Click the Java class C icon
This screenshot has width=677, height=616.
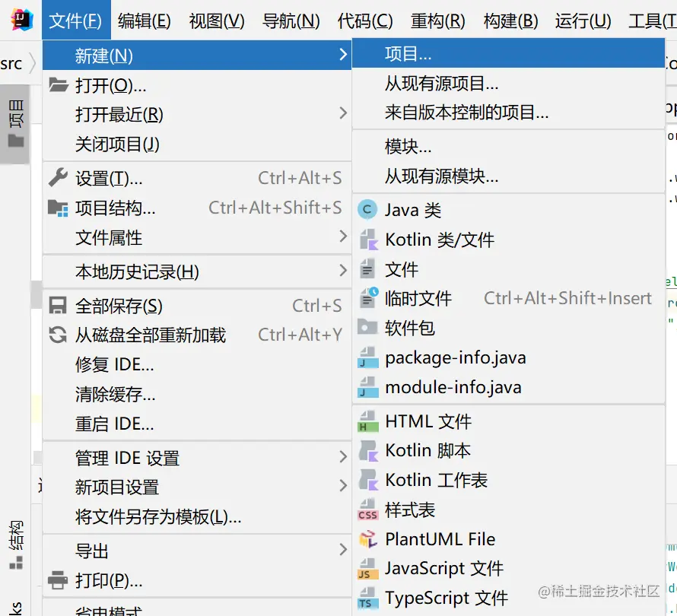(367, 210)
